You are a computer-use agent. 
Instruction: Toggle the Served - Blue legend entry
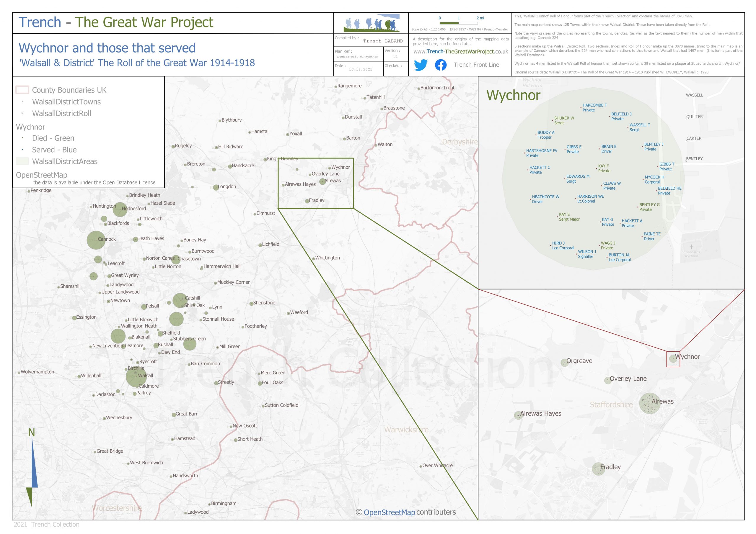pos(54,150)
